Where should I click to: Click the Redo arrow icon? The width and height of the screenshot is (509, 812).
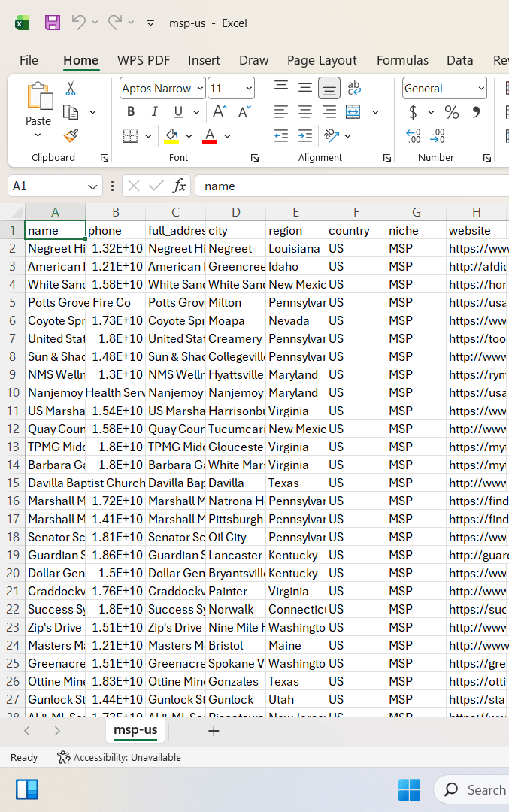point(115,23)
